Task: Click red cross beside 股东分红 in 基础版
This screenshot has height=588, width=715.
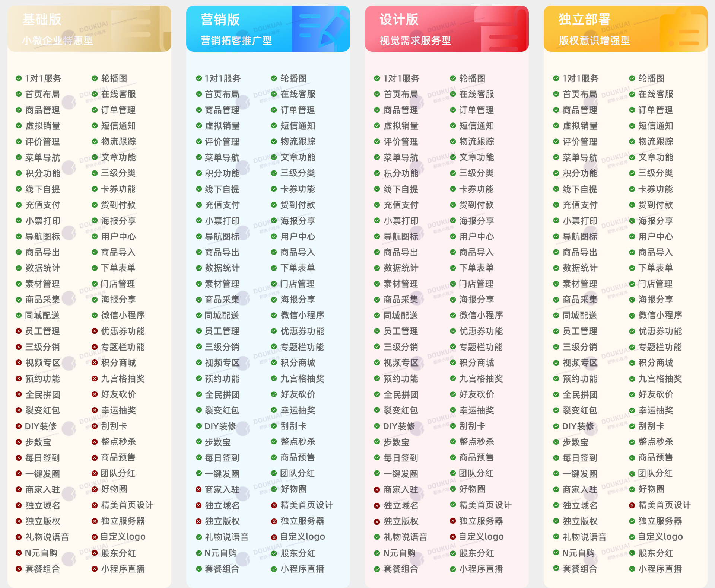Action: point(95,553)
